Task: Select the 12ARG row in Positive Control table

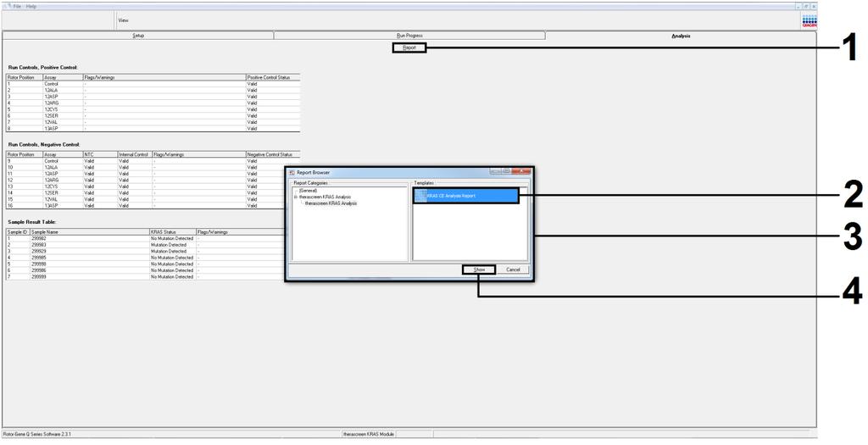Action: point(153,103)
